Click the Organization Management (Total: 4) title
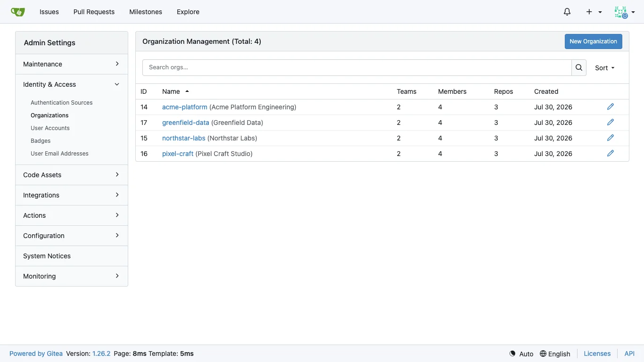This screenshot has width=644, height=362. pos(202,41)
